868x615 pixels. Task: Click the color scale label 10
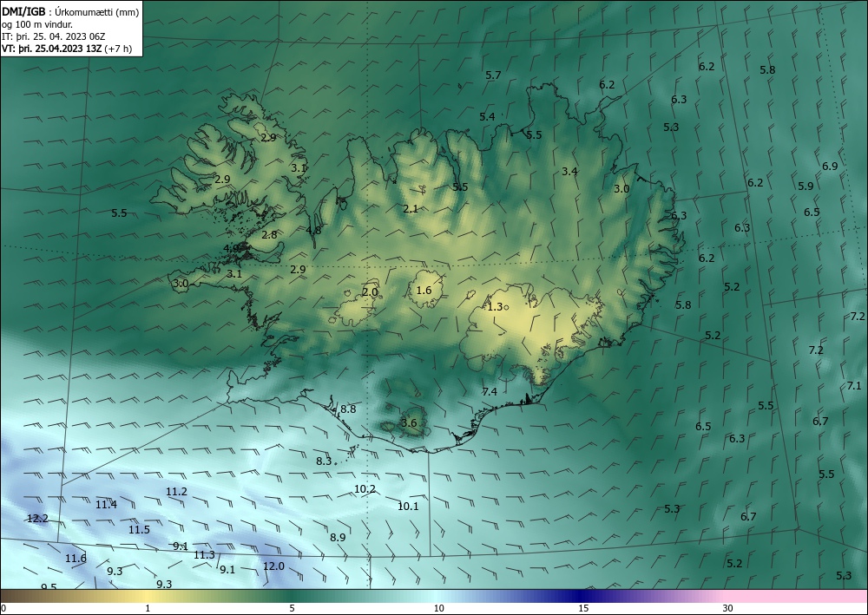click(439, 609)
